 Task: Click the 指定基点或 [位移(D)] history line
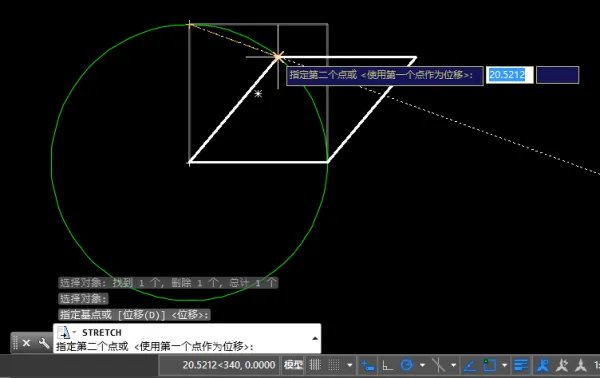pyautogui.click(x=134, y=315)
